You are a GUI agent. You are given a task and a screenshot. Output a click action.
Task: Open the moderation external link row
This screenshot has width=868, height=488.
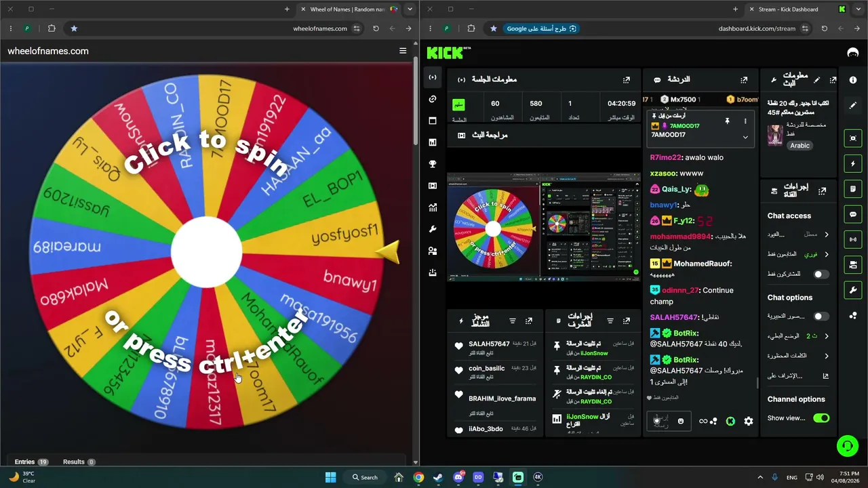point(798,375)
